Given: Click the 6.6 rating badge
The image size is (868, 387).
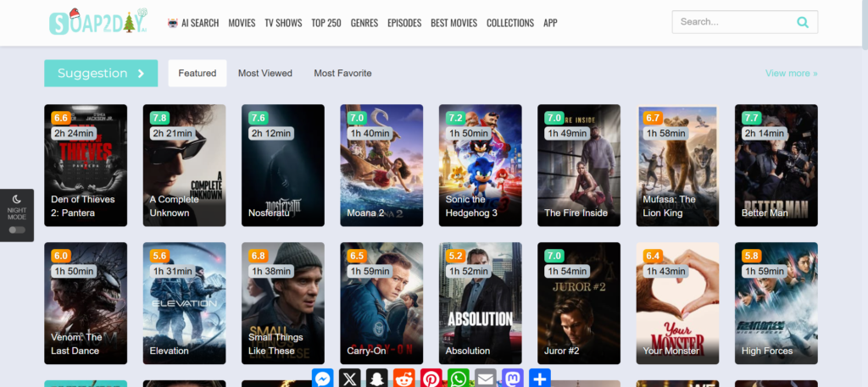Looking at the screenshot, I should 61,118.
